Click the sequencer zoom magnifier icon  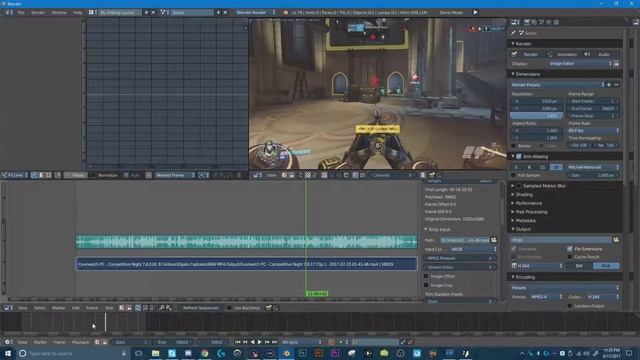[x=162, y=308]
